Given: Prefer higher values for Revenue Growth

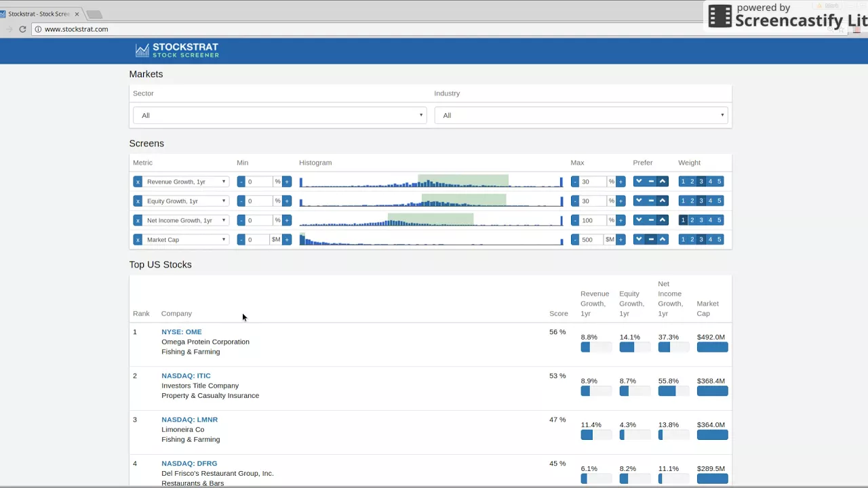Looking at the screenshot, I should coord(663,181).
